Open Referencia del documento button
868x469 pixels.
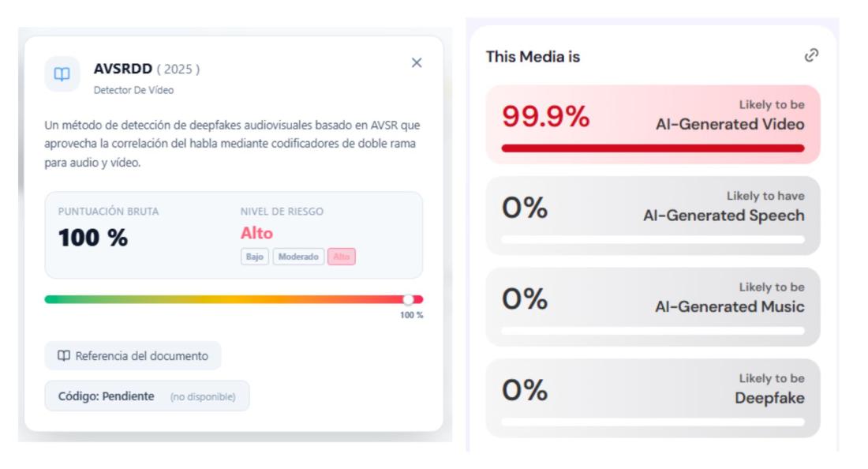coord(133,356)
